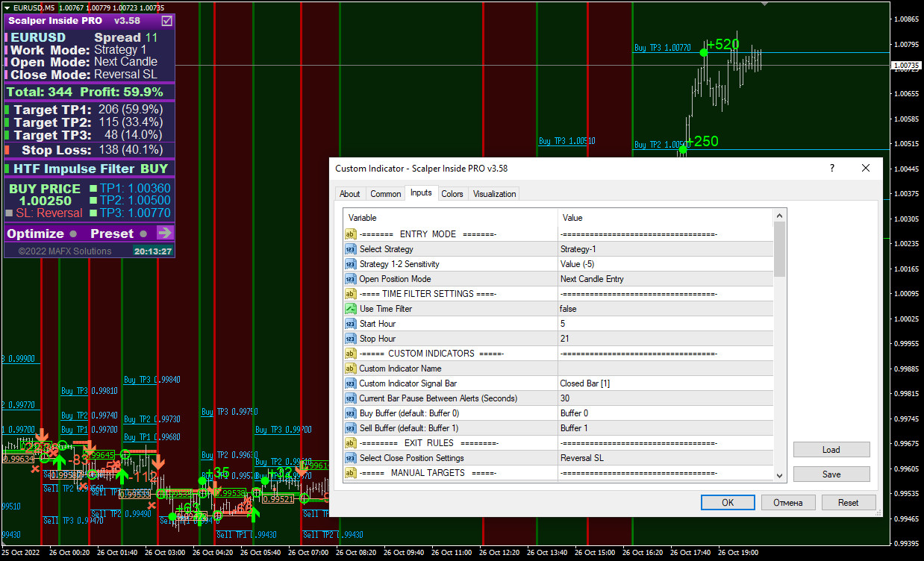This screenshot has height=561, width=924.
Task: Change the Sell Buffer value Buffer 1
Action: coord(666,428)
